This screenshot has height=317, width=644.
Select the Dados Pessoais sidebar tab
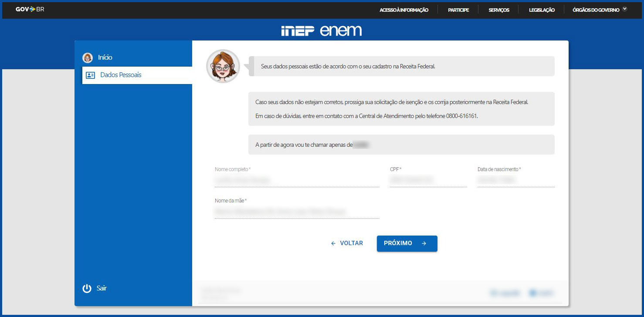tap(121, 75)
